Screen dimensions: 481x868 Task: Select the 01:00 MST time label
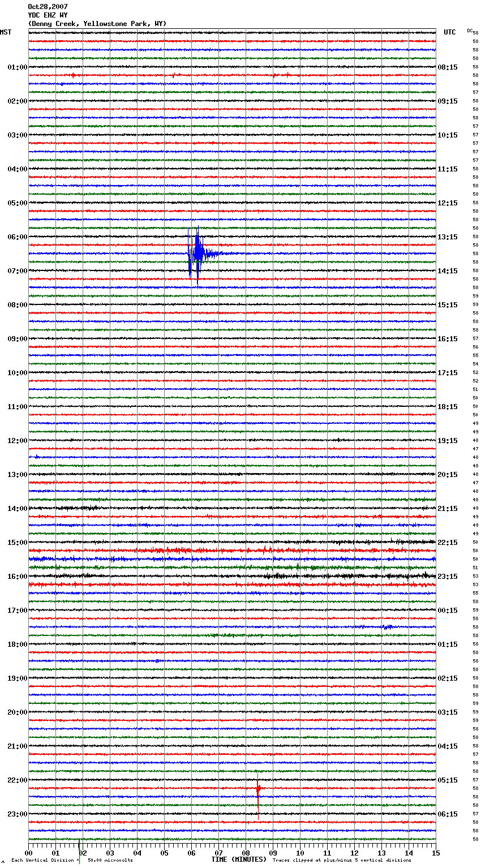(17, 67)
